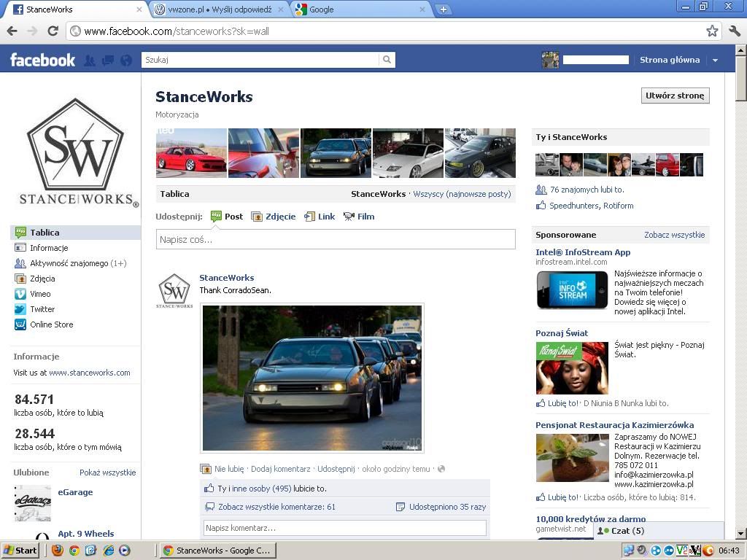View all 61 comments
The image size is (747, 560).
(x=276, y=507)
